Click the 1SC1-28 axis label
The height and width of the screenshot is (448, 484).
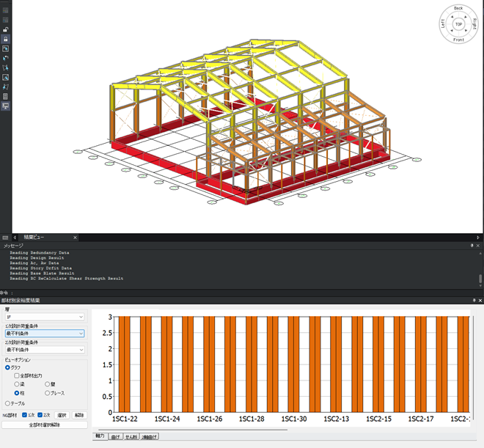click(252, 419)
